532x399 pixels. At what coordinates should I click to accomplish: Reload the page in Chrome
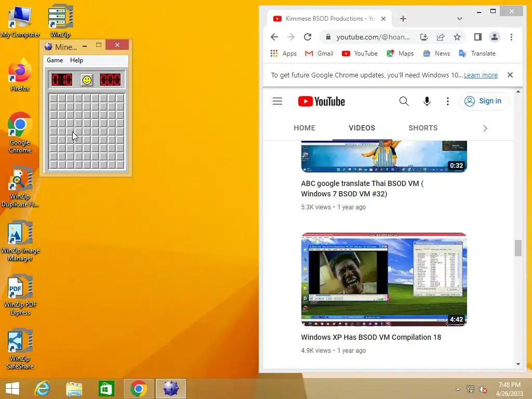[x=308, y=37]
